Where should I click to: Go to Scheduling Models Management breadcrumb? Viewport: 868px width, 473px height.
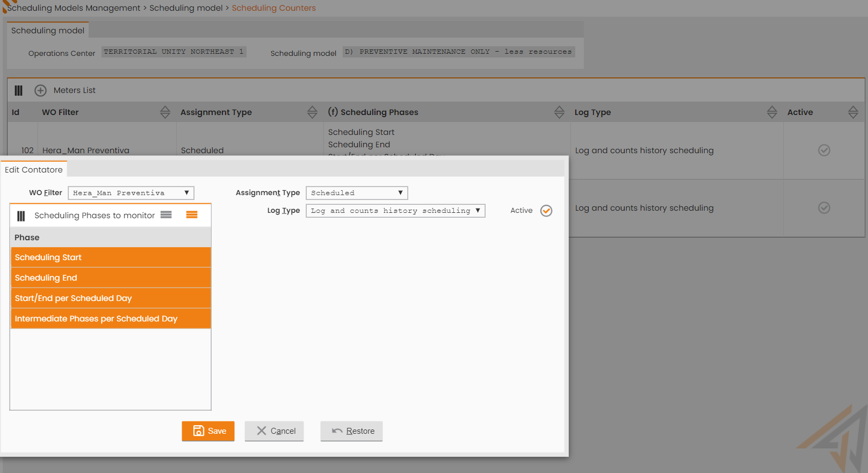pyautogui.click(x=73, y=8)
